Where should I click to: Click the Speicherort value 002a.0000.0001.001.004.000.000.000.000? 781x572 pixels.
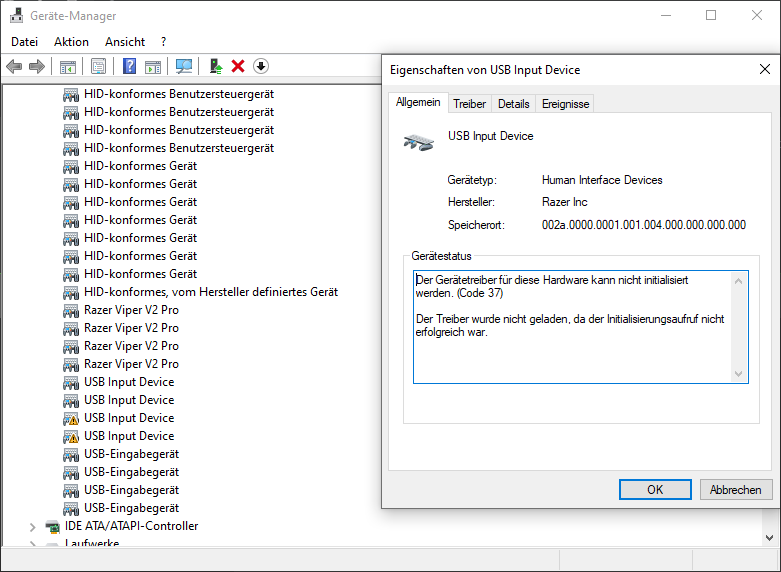point(644,225)
